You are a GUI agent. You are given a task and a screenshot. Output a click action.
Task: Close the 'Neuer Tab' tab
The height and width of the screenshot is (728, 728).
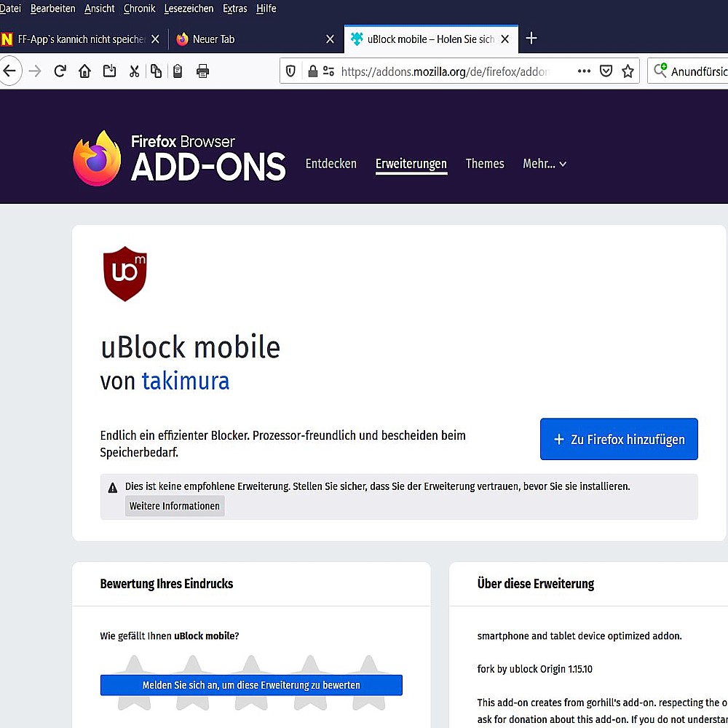tap(330, 39)
